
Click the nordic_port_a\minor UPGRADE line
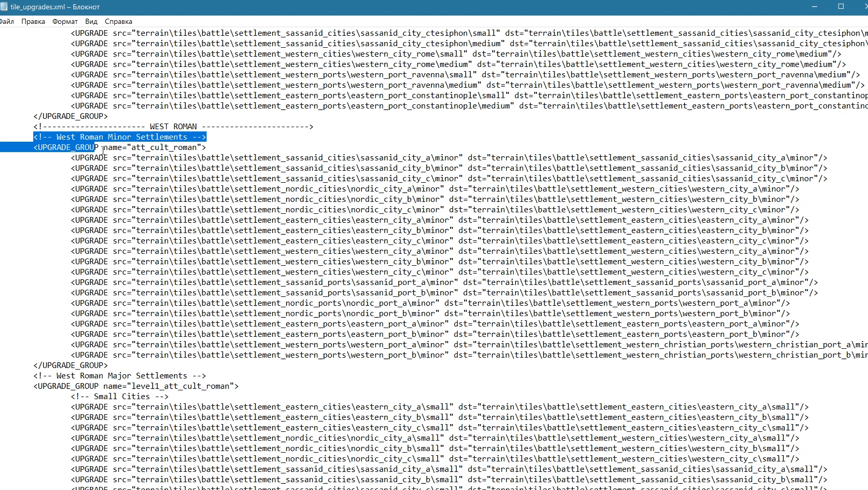click(430, 303)
